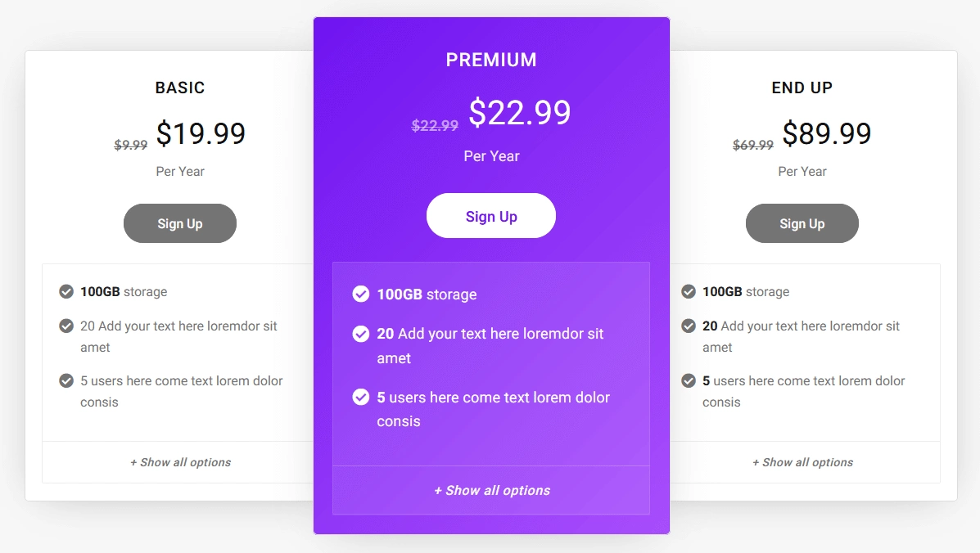980x553 pixels.
Task: Click the checkmark beside End Up 5 users feature
Action: (x=689, y=381)
